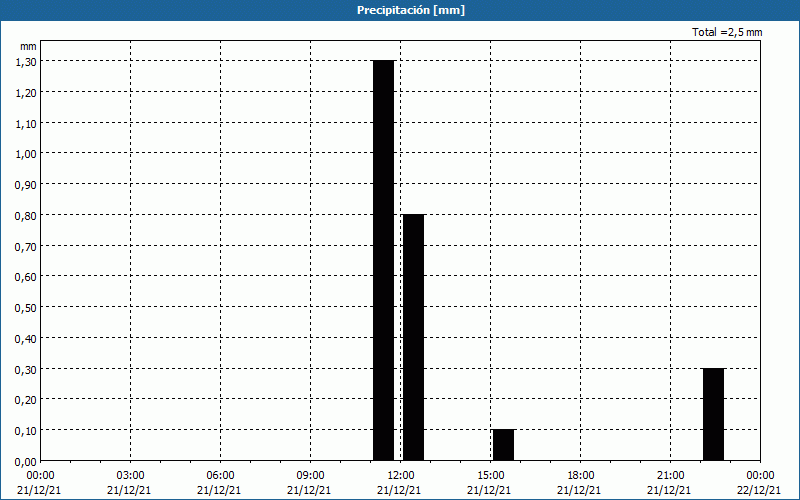Click the 0,00 y-axis value
Image resolution: width=800 pixels, height=500 pixels.
point(26,462)
